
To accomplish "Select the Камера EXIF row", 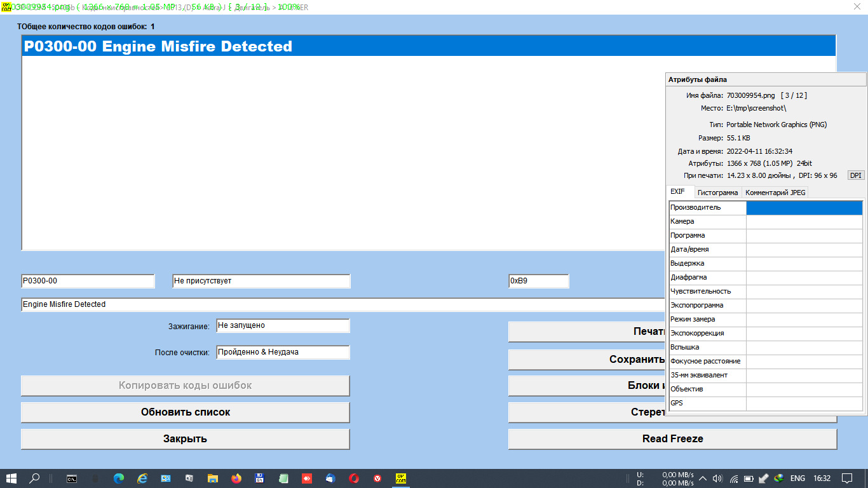I will pos(766,222).
